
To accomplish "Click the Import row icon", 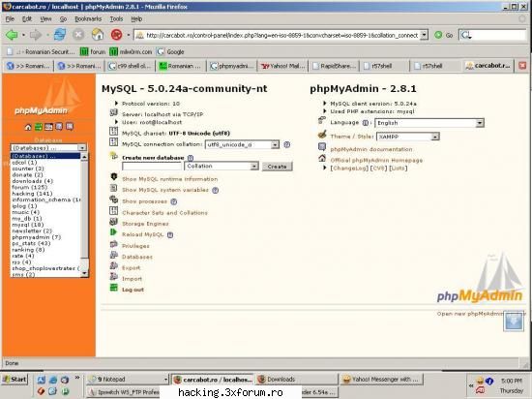I will coord(114,277).
